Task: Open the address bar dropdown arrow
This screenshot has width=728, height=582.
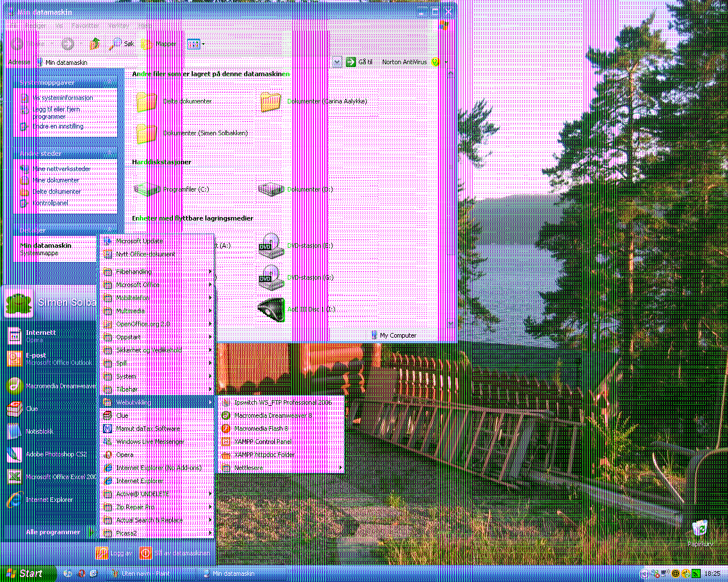Action: point(337,62)
